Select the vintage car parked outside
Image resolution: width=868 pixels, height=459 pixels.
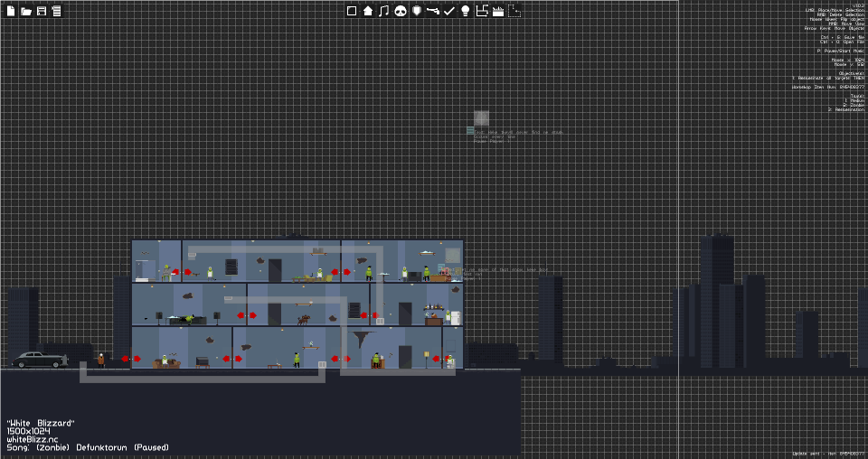[x=40, y=360]
